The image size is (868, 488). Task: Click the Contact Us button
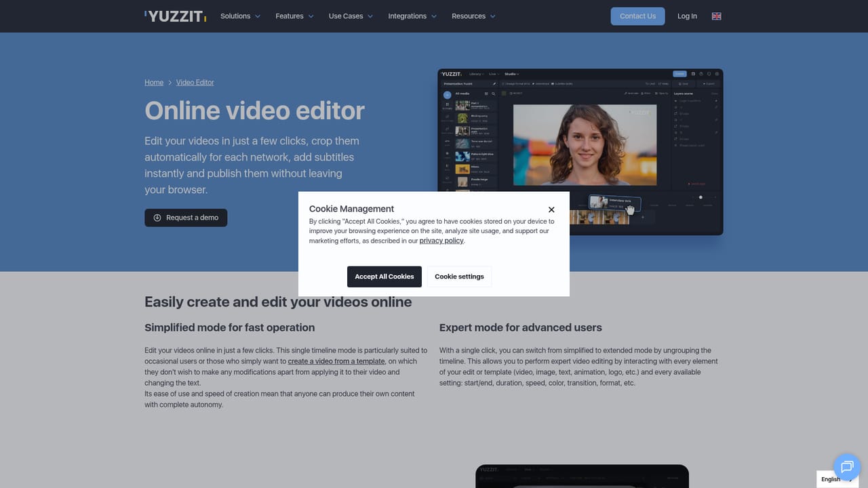[637, 16]
